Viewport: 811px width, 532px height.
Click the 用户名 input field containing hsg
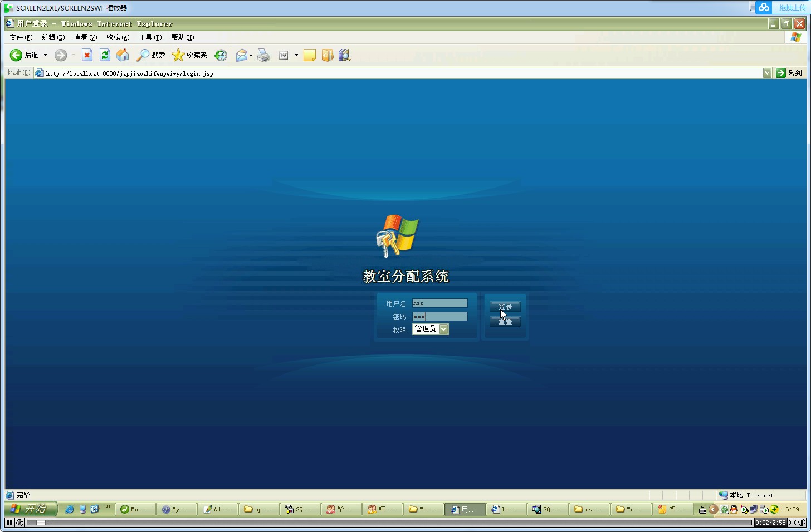[x=440, y=303]
